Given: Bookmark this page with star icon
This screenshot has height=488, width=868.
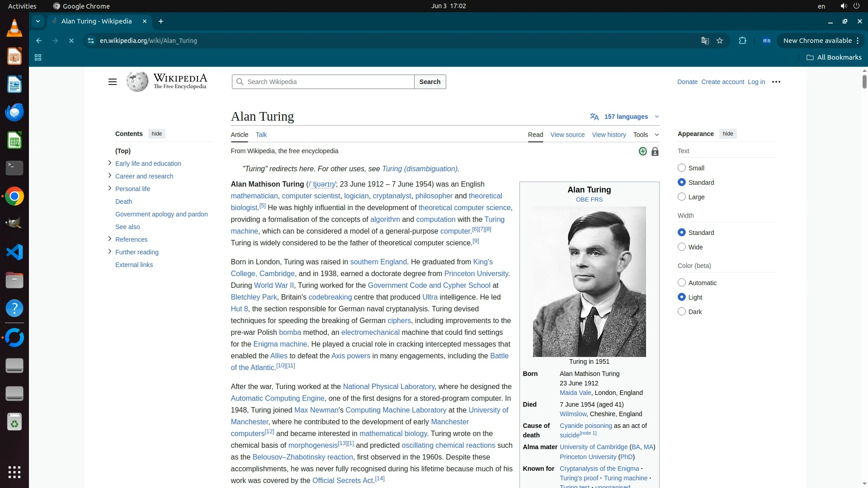Looking at the screenshot, I should (x=720, y=41).
